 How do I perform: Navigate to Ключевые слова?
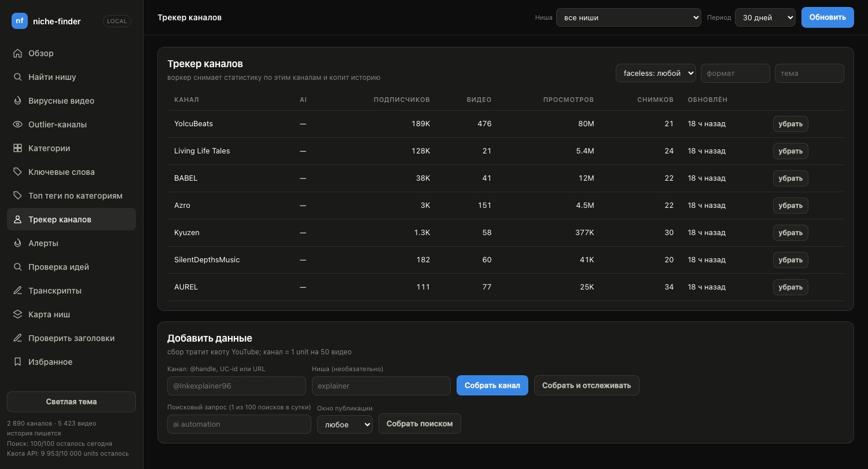[71, 172]
